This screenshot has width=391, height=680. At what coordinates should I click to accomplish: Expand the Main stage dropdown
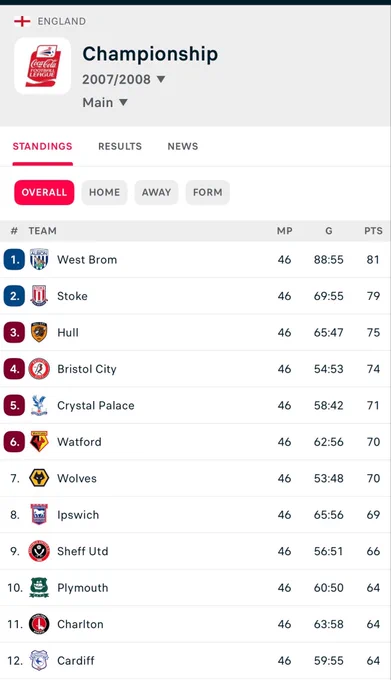[x=105, y=102]
